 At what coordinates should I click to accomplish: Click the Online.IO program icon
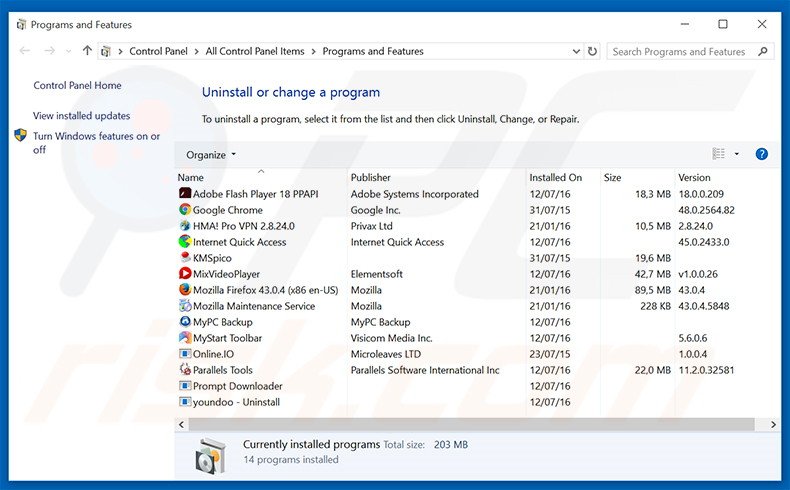[x=185, y=354]
